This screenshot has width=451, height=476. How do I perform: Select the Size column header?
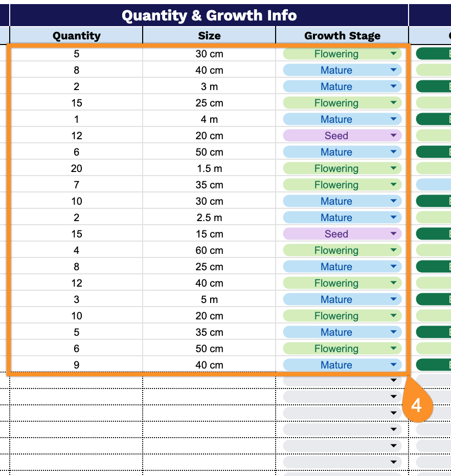209,35
